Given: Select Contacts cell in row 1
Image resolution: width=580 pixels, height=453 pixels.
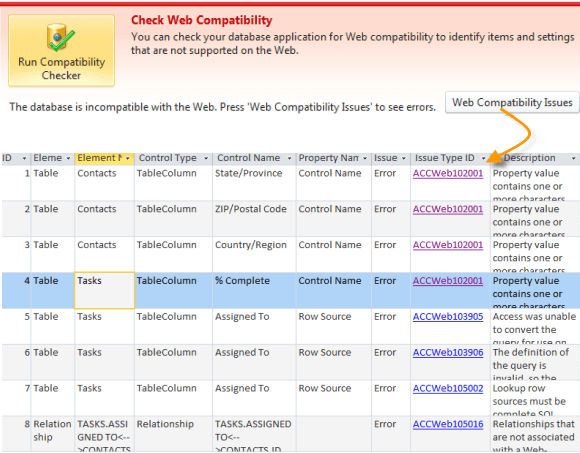Looking at the screenshot, I should tap(104, 183).
